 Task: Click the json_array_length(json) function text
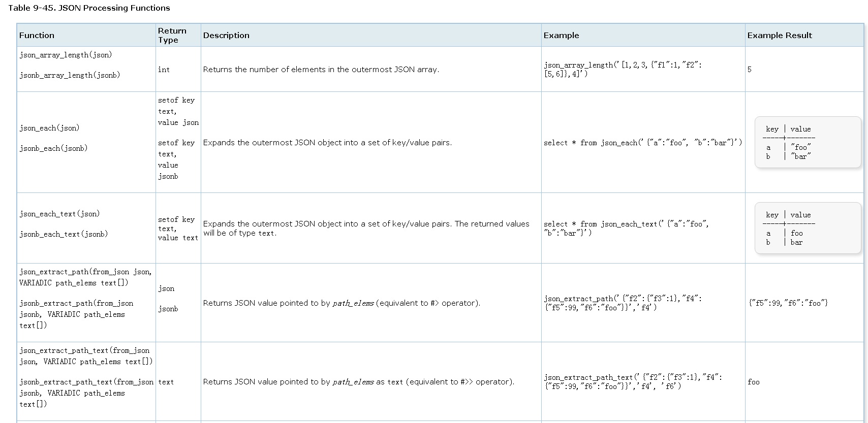click(x=66, y=55)
